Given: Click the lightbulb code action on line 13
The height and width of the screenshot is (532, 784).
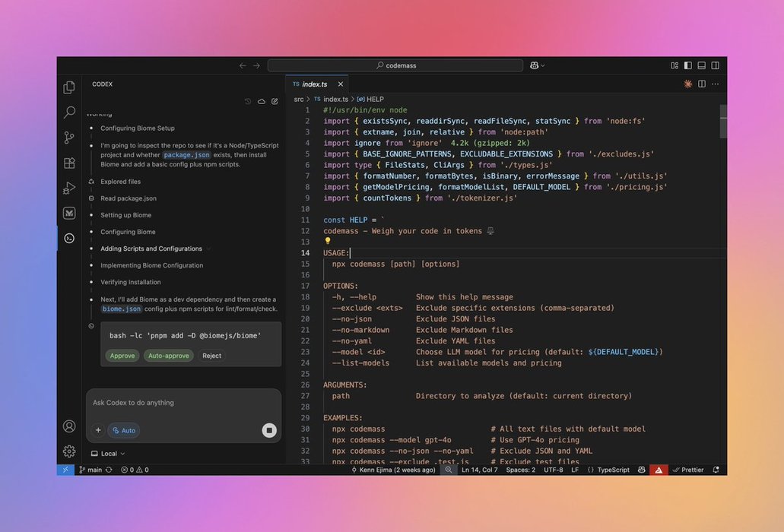Looking at the screenshot, I should point(328,241).
